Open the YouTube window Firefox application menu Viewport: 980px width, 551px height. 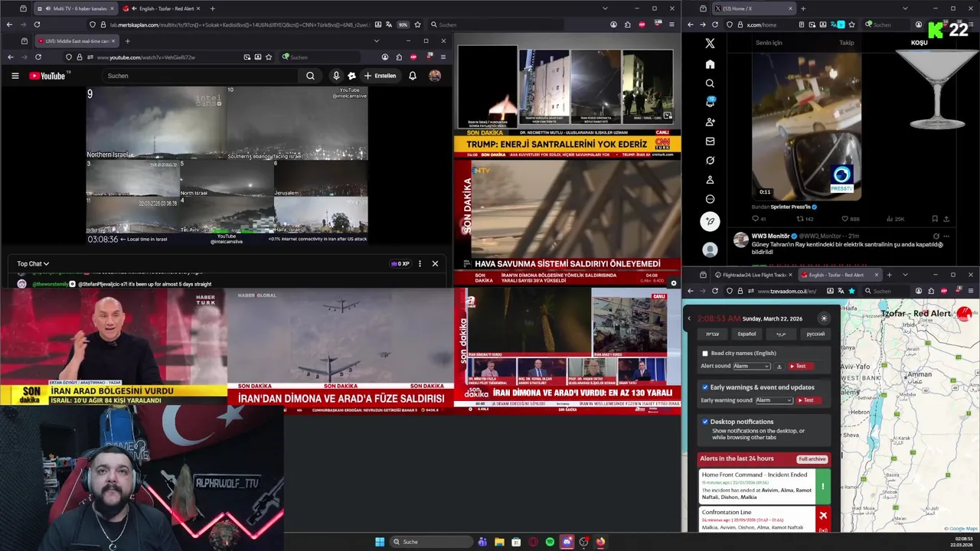tap(443, 57)
